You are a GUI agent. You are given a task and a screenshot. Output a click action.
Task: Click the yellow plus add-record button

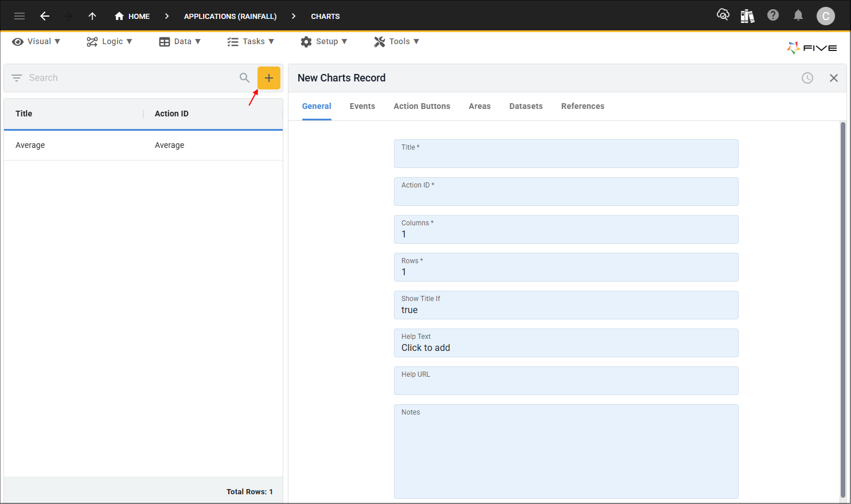[x=268, y=78]
